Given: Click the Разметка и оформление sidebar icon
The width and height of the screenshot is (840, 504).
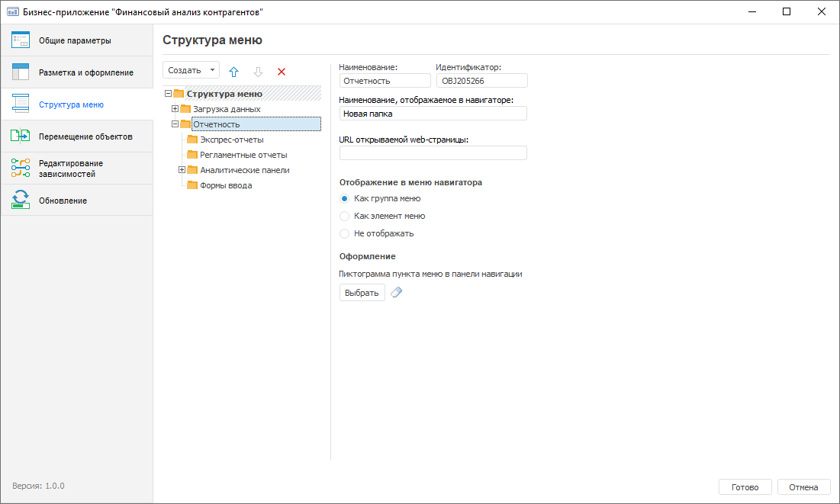Looking at the screenshot, I should 21,72.
